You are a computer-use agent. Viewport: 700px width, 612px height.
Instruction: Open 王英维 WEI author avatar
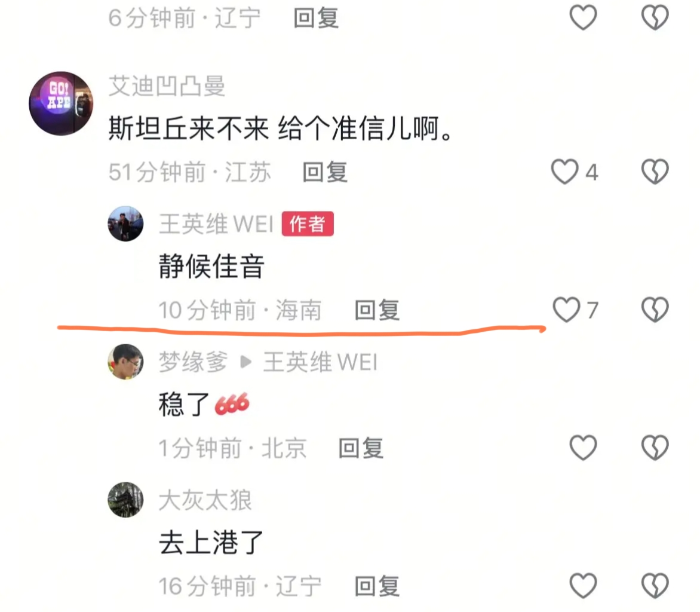(x=125, y=224)
